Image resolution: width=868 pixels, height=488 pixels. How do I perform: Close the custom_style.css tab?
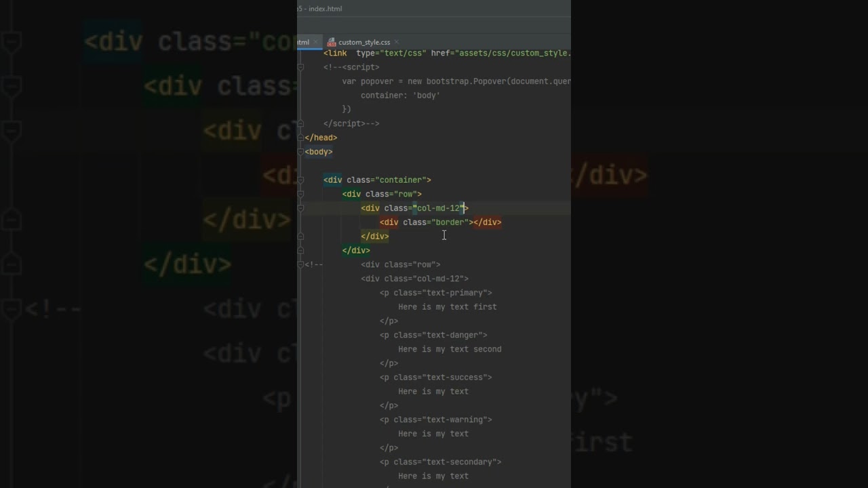point(397,42)
